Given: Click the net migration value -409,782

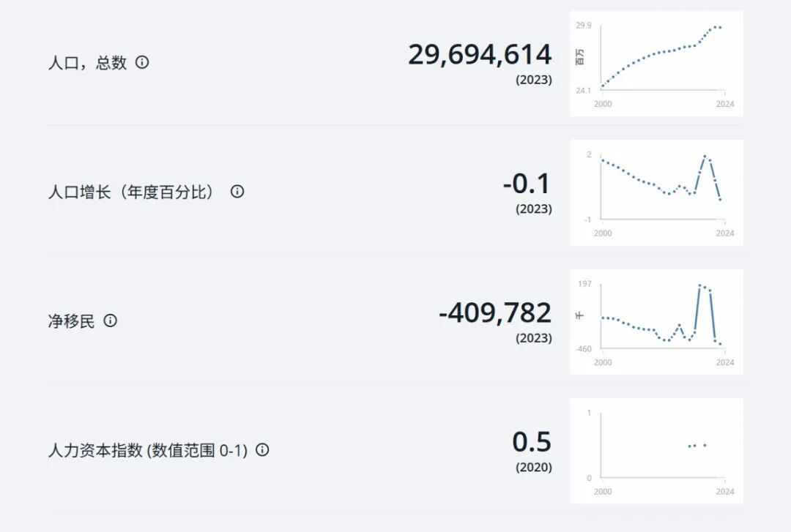Looking at the screenshot, I should pyautogui.click(x=495, y=312).
